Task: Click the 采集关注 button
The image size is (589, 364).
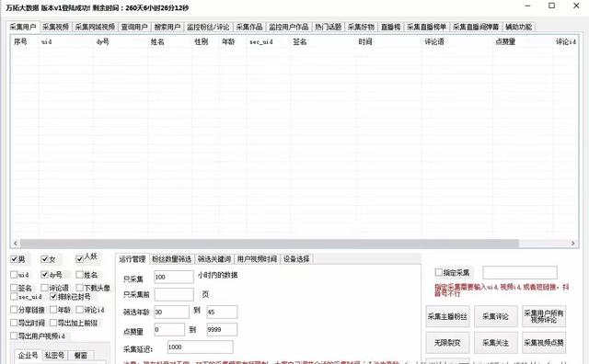Action: tap(496, 343)
